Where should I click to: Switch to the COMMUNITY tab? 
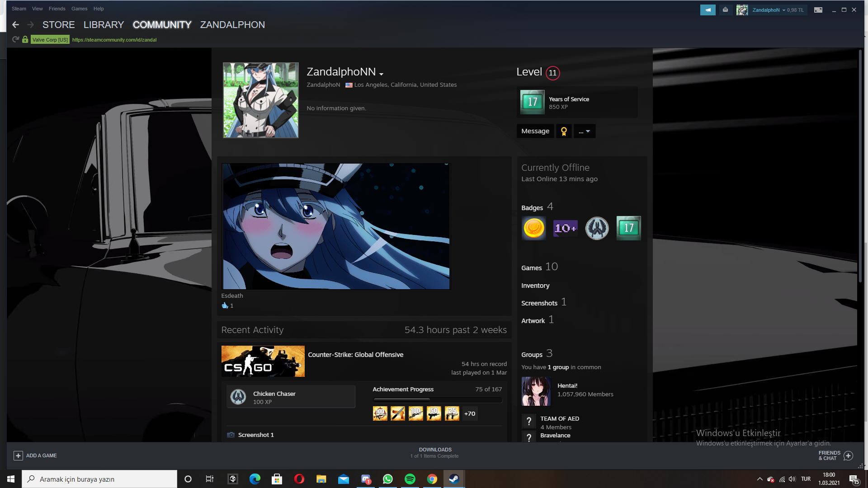[x=162, y=25]
